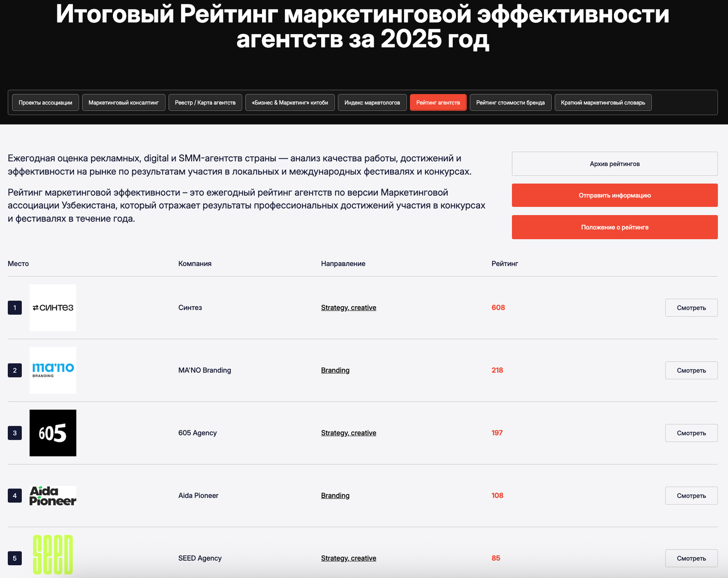Open Branding link for MA'NO Branding
Image resolution: width=728 pixels, height=578 pixels.
coord(335,370)
